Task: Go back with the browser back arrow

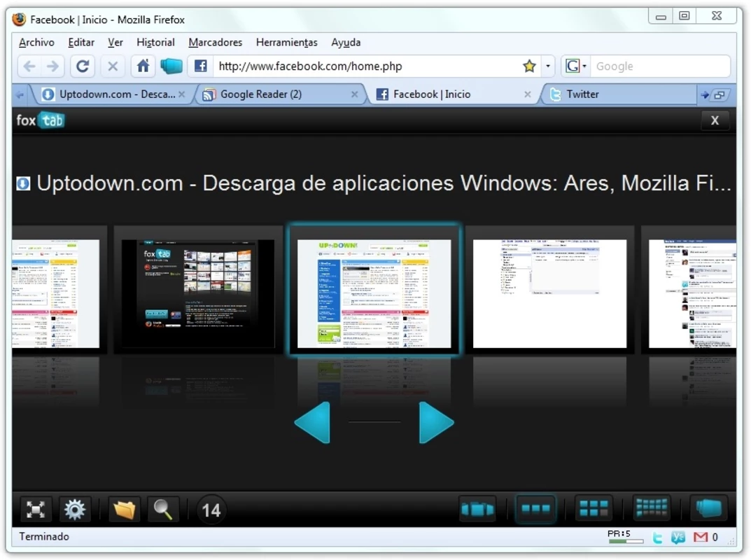Action: (x=29, y=66)
